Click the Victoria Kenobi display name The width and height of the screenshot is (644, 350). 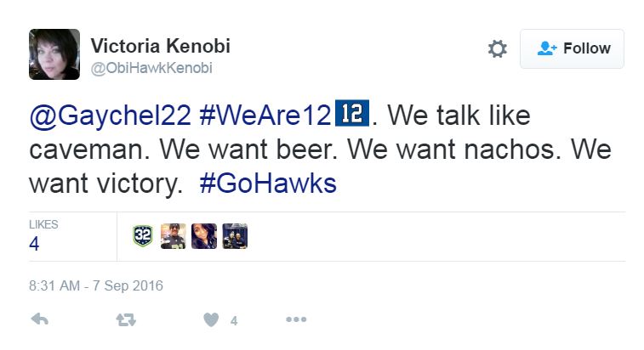pyautogui.click(x=160, y=46)
